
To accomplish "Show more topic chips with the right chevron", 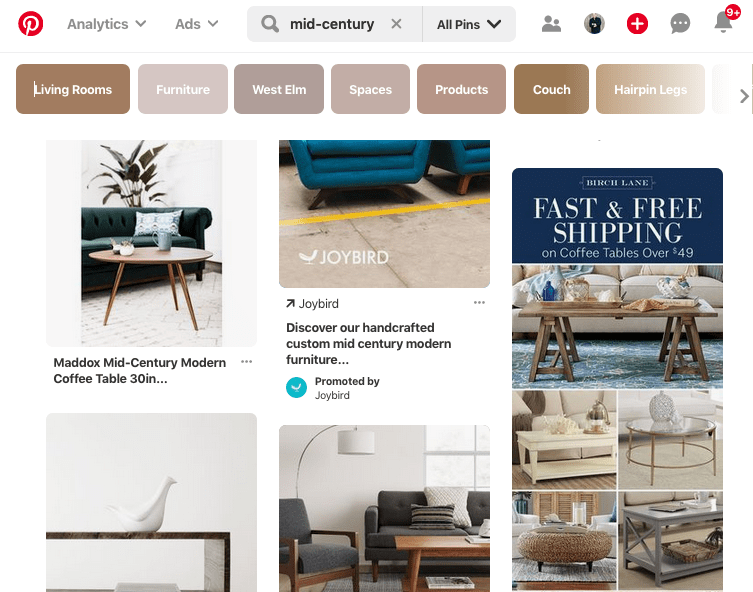I will [x=744, y=96].
